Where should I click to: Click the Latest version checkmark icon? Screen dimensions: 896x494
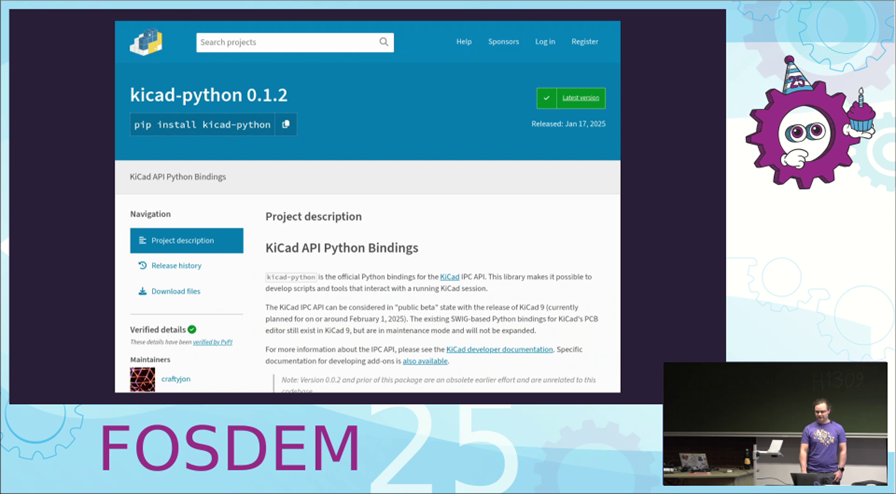pos(546,98)
